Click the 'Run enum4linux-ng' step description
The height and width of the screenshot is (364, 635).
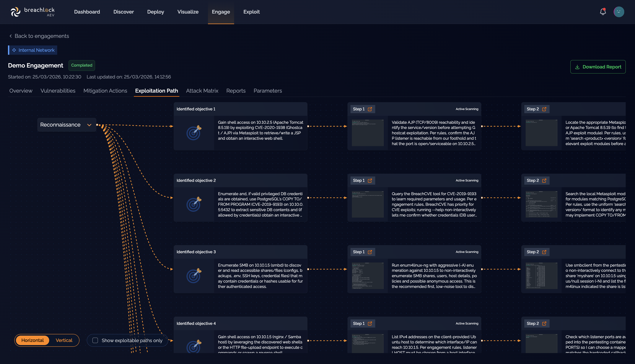pyautogui.click(x=434, y=276)
